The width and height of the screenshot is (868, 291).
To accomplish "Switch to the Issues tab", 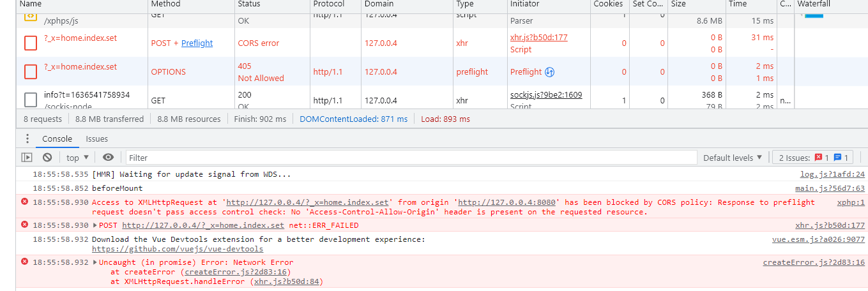I will (x=97, y=138).
